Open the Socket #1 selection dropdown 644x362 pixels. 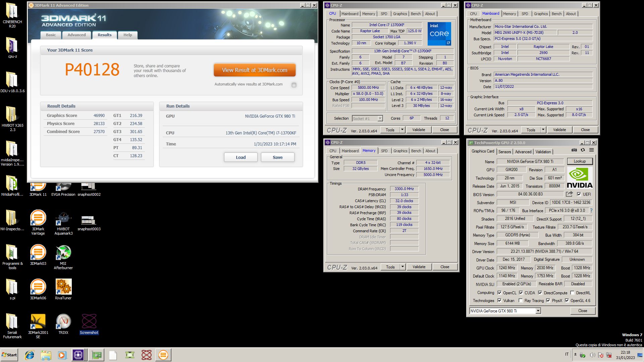(x=380, y=118)
